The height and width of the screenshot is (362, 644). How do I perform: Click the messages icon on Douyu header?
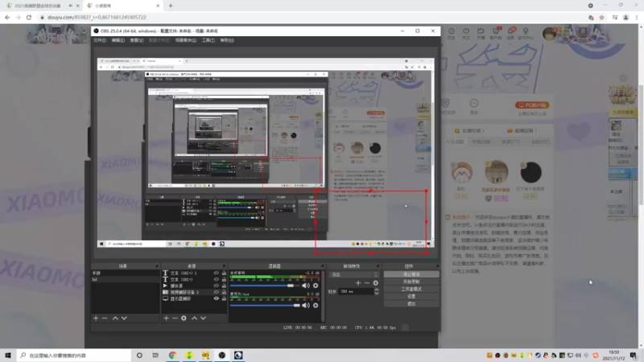coord(510,31)
